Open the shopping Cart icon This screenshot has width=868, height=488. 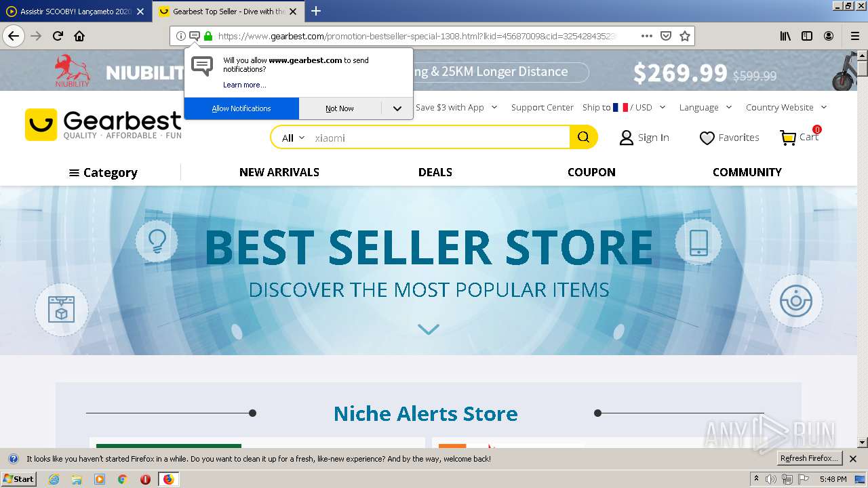[788, 138]
